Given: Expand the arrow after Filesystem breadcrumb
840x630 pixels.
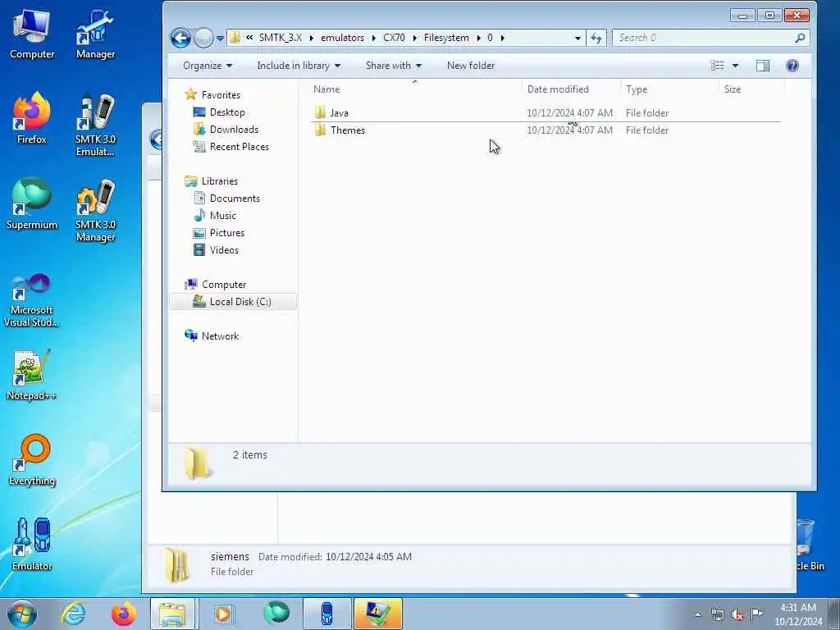Looking at the screenshot, I should (478, 38).
